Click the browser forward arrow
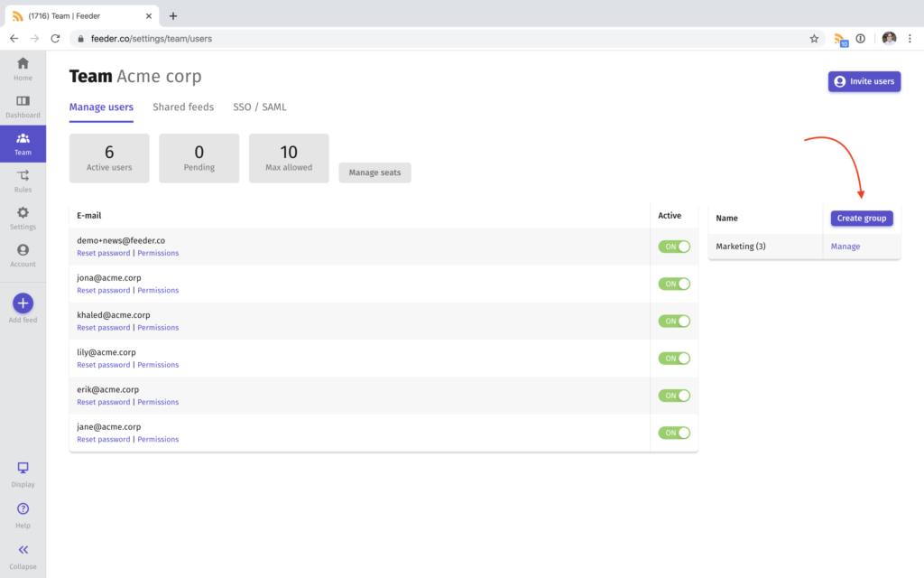The height and width of the screenshot is (578, 924). tap(35, 38)
